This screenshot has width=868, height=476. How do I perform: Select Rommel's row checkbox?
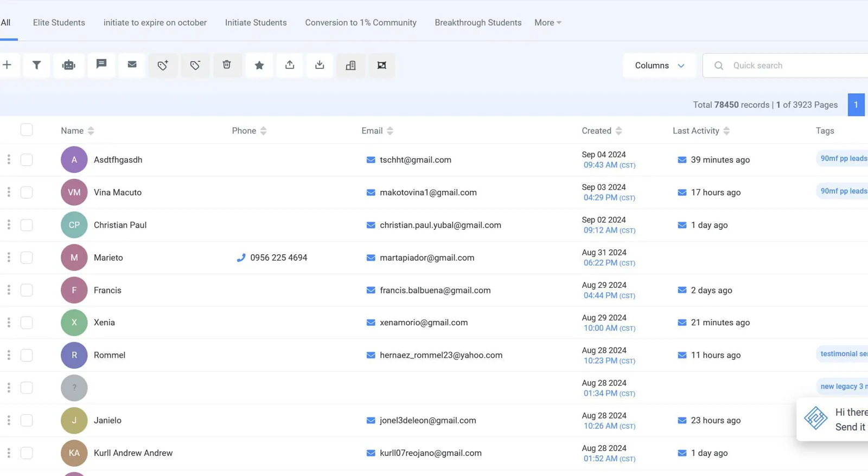point(27,355)
